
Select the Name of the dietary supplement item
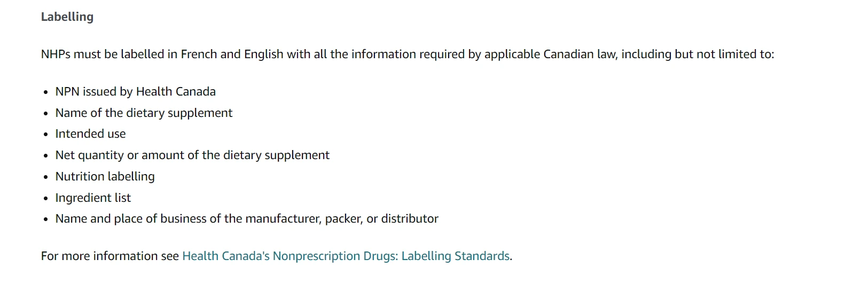click(x=144, y=113)
